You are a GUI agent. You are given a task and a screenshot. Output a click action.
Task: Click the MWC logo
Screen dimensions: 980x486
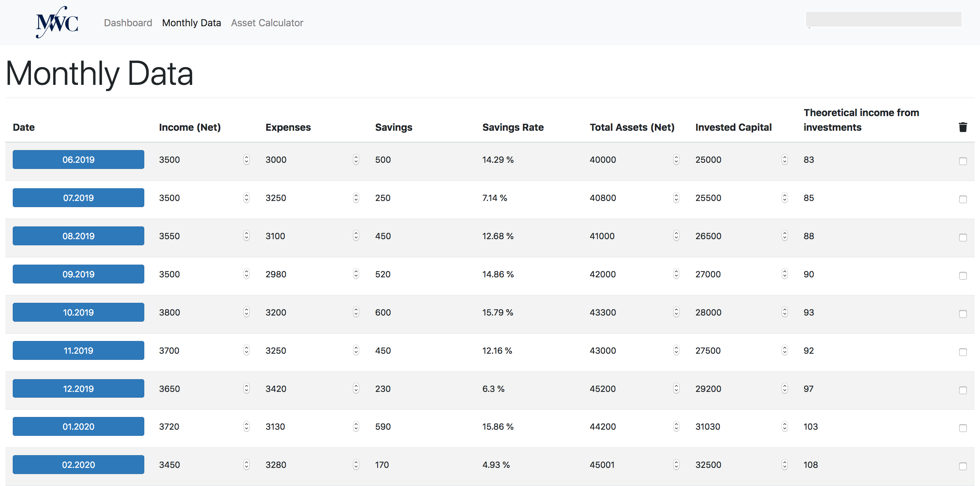pos(57,22)
